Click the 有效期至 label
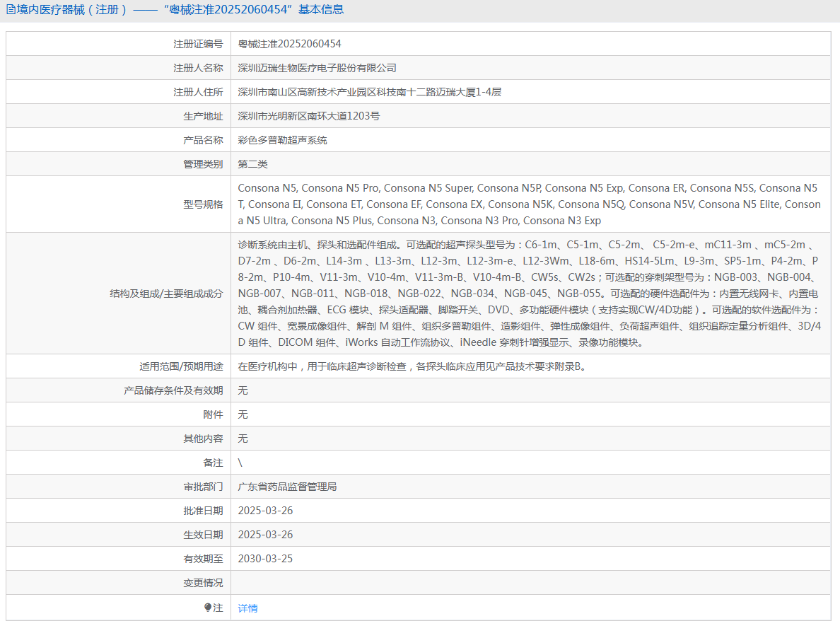The height and width of the screenshot is (621, 840). [202, 559]
